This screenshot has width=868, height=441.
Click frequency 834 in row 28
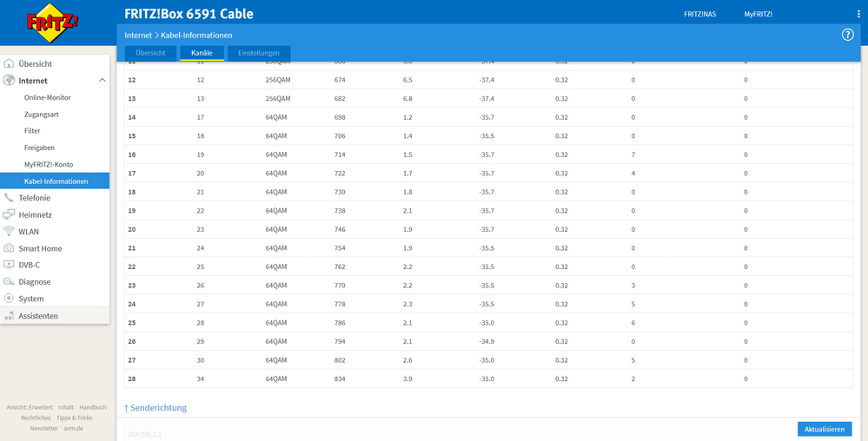[340, 379]
